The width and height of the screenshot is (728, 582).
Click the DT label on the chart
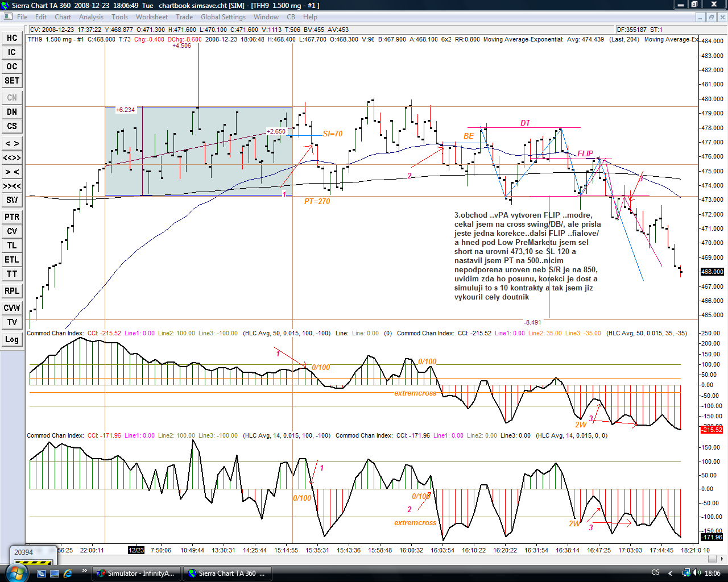pyautogui.click(x=525, y=123)
